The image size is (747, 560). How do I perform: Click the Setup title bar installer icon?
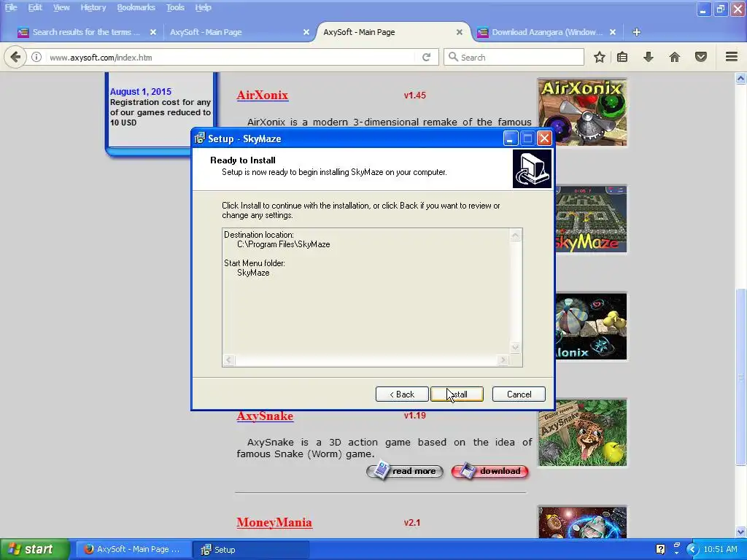point(200,139)
